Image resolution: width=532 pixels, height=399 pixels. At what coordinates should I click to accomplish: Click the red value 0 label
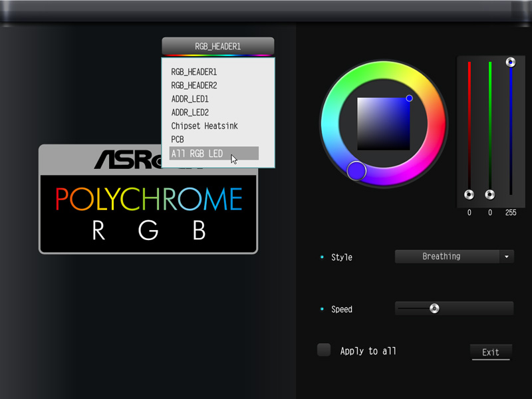[469, 213]
